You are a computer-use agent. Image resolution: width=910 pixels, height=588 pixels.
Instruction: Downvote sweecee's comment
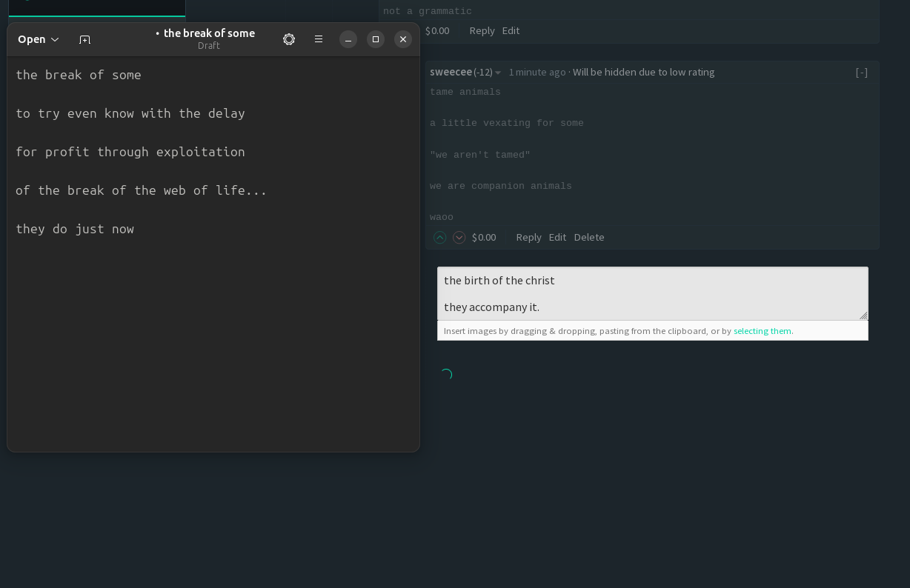pos(459,237)
